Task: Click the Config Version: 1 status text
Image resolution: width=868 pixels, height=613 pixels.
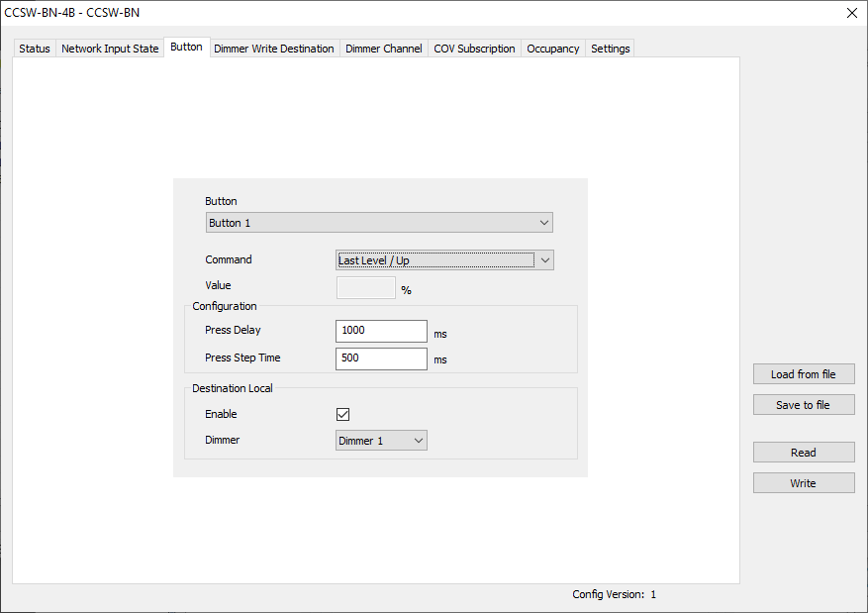Action: coord(614,594)
